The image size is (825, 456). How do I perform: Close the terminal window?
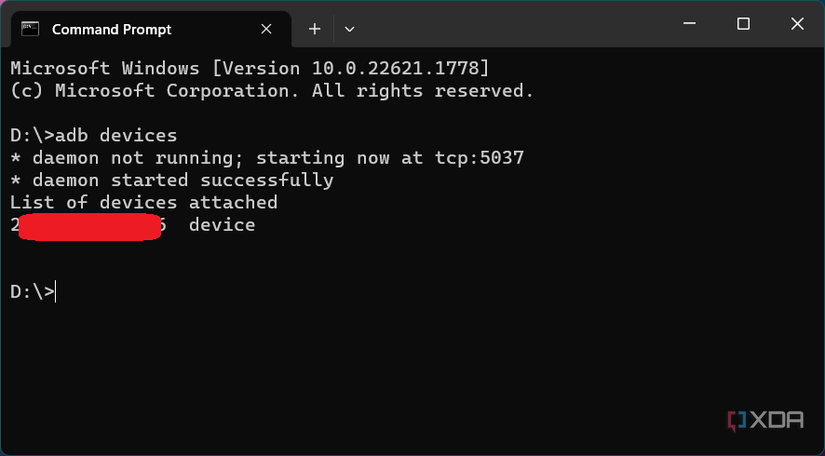click(x=797, y=24)
